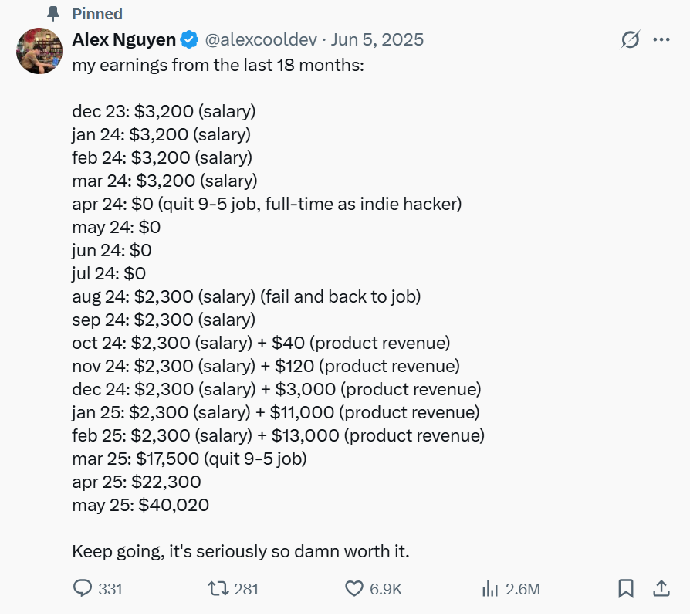The width and height of the screenshot is (690, 616).
Task: Click the "Pinned" label
Action: click(x=97, y=14)
